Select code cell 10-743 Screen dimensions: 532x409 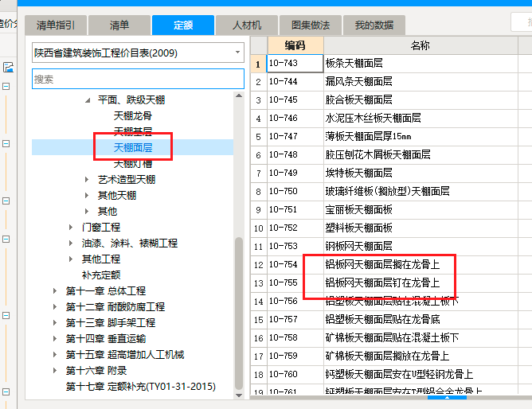[x=295, y=64]
